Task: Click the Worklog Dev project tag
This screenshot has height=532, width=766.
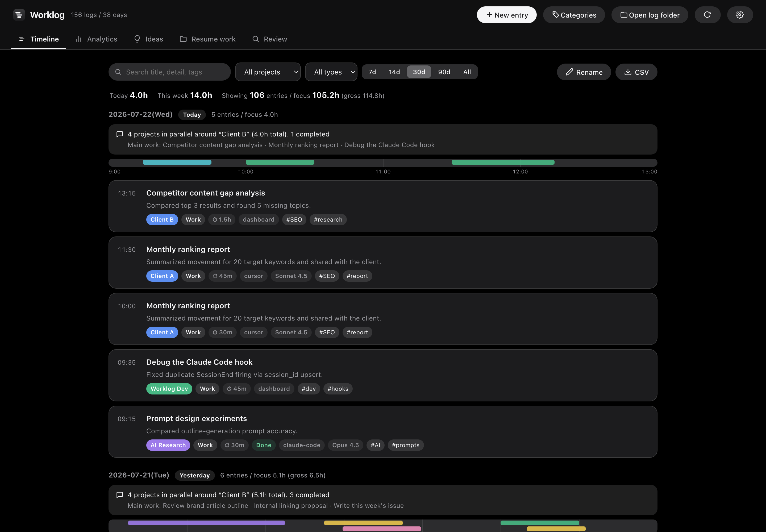Action: 169,389
